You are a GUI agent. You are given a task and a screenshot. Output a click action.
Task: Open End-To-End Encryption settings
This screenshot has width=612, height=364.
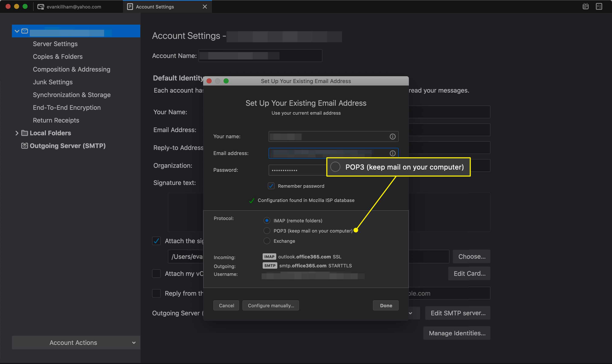[x=67, y=107]
